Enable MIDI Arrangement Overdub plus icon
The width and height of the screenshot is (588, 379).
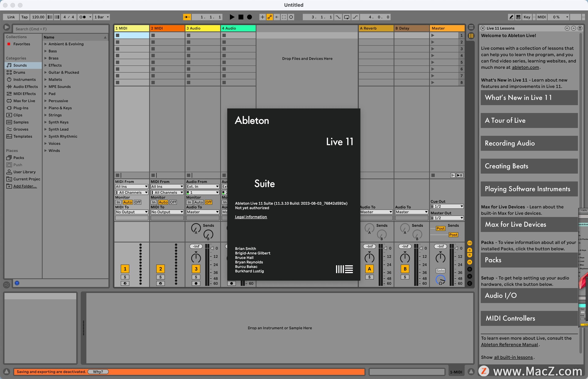[262, 17]
